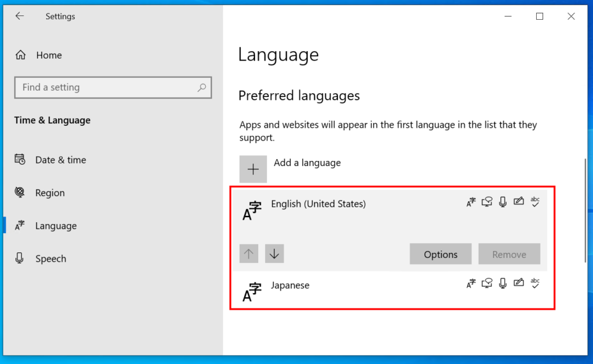Click the English speech recognition microphone icon
This screenshot has height=364, width=593.
click(x=503, y=201)
